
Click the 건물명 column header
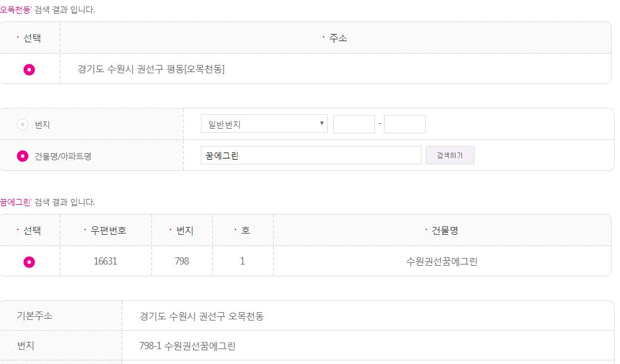(444, 231)
